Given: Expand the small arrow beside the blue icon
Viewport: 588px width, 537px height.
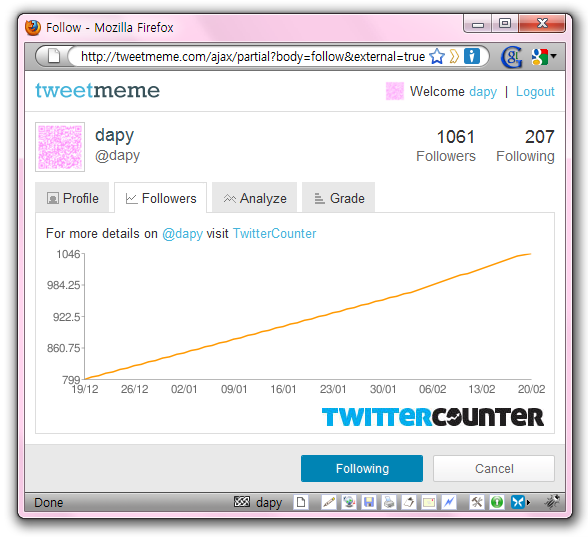Looking at the screenshot, I should (528, 502).
